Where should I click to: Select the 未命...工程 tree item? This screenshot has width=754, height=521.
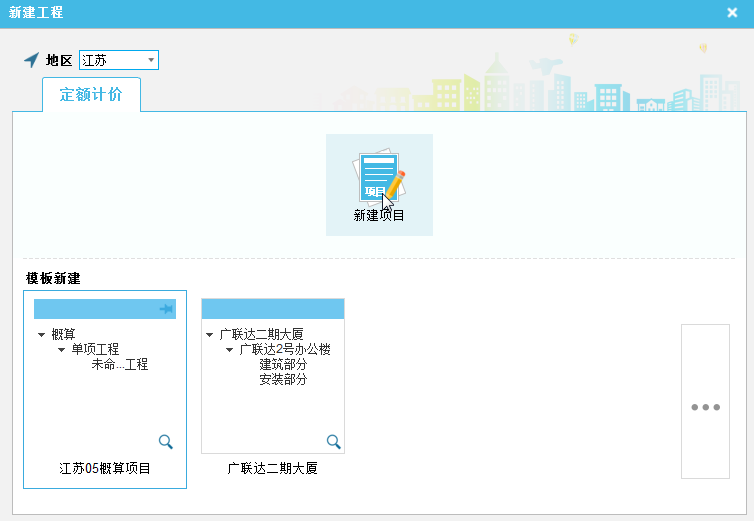119,365
